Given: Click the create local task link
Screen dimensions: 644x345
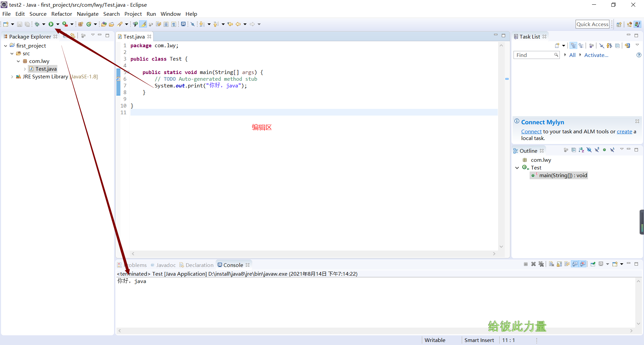Looking at the screenshot, I should (624, 132).
